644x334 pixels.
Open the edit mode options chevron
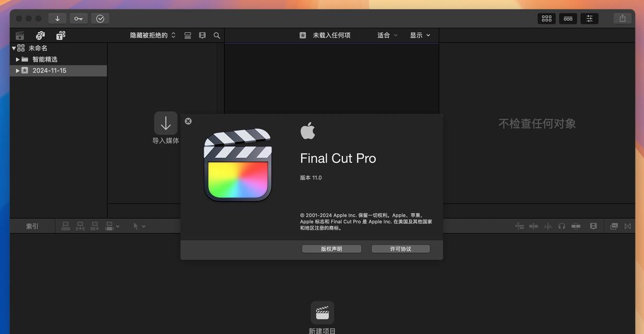[118, 226]
